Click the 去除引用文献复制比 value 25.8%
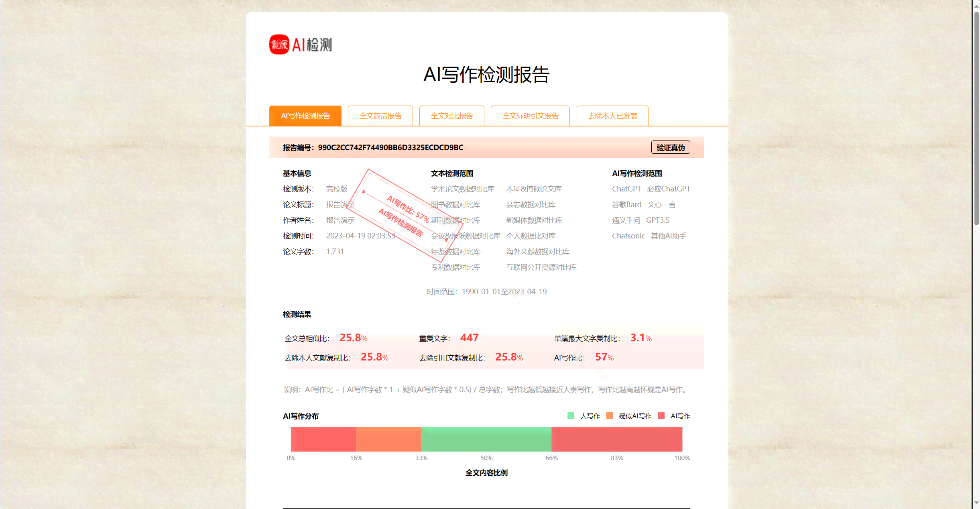The height and width of the screenshot is (509, 980). coord(509,357)
